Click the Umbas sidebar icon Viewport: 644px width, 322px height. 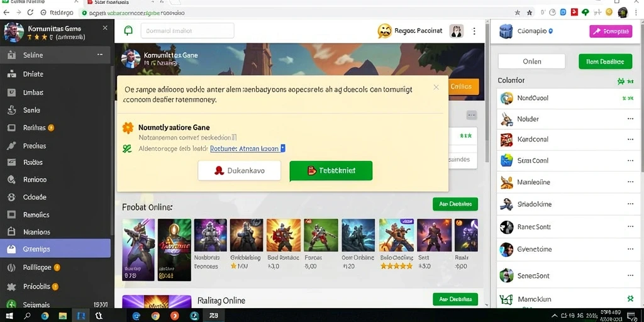pos(11,92)
